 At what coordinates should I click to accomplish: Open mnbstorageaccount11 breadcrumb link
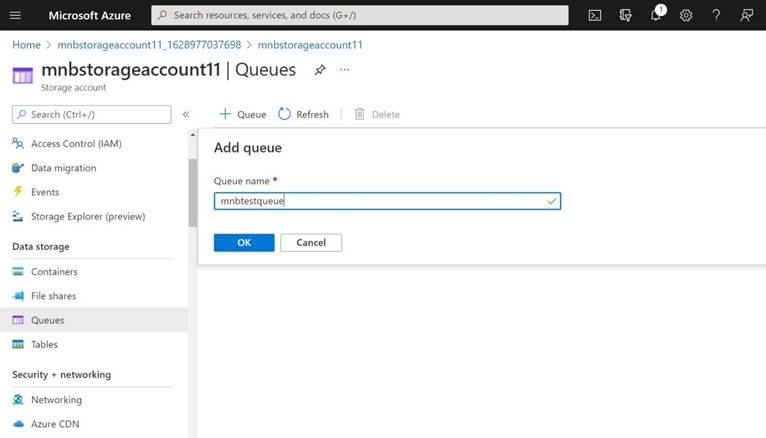tap(310, 45)
